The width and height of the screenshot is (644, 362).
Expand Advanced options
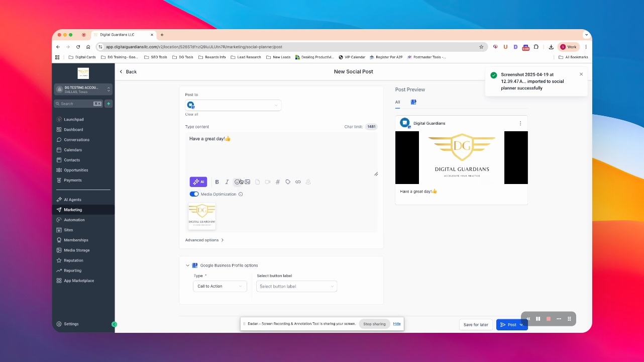point(204,240)
